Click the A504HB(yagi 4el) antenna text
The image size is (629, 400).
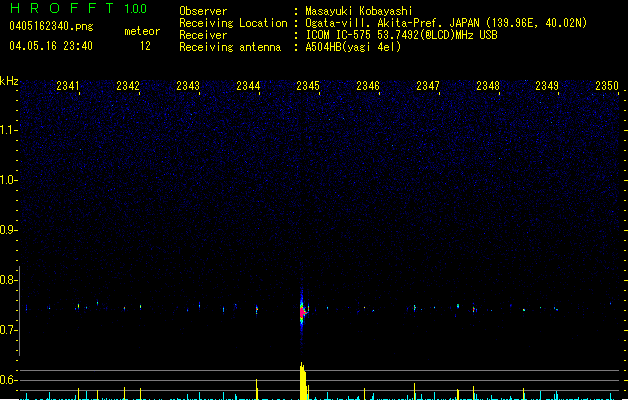(x=353, y=47)
